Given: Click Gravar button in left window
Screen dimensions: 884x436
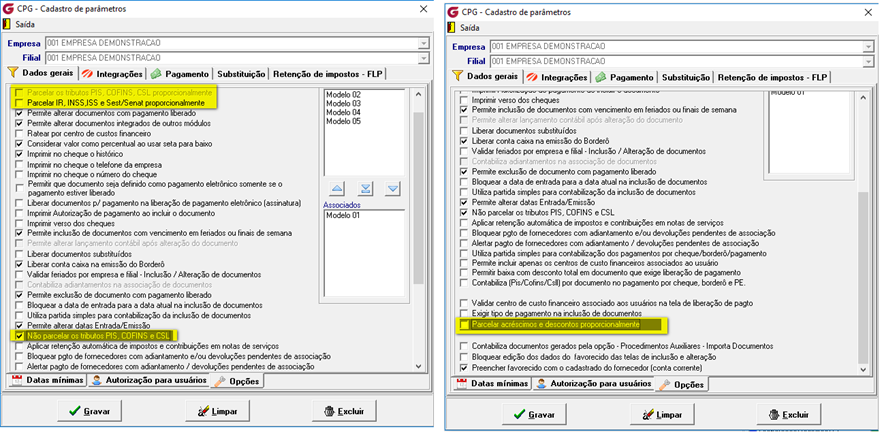Looking at the screenshot, I should [90, 411].
